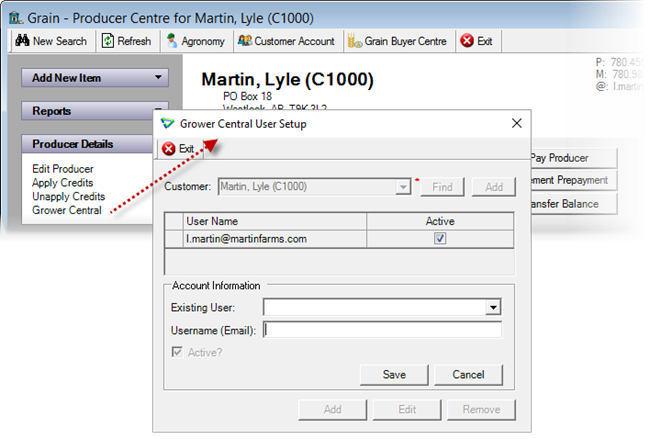
Task: Expand the Reports dropdown panel
Action: (x=95, y=111)
